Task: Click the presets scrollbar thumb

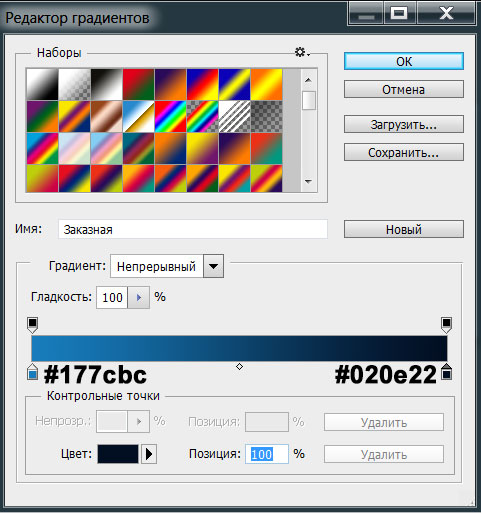Action: (309, 101)
